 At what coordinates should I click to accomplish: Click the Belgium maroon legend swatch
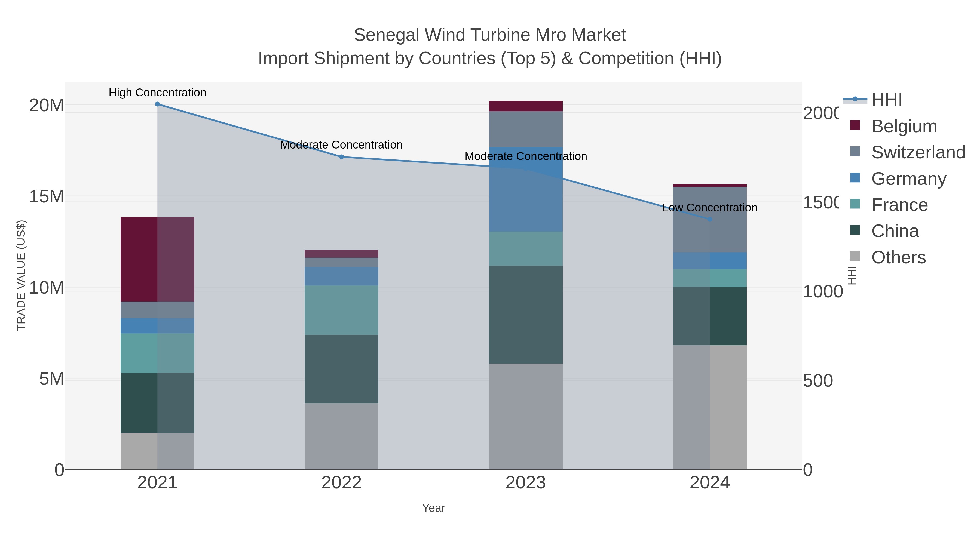(855, 125)
